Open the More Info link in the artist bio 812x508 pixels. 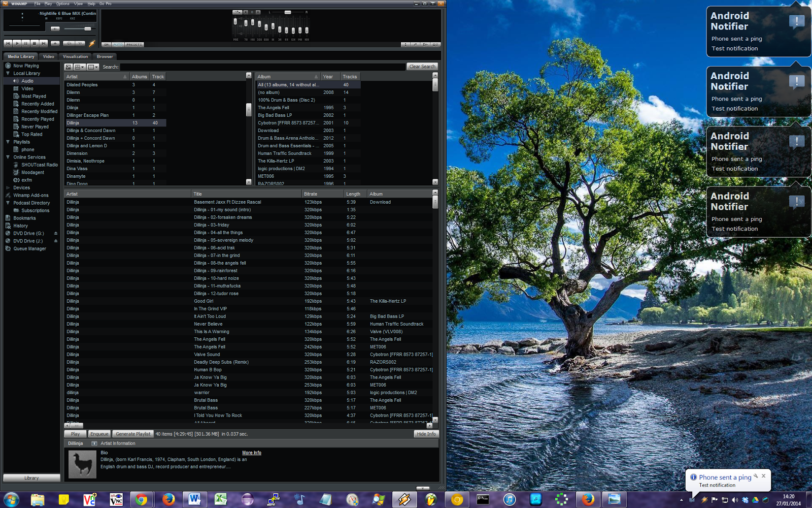tap(252, 453)
